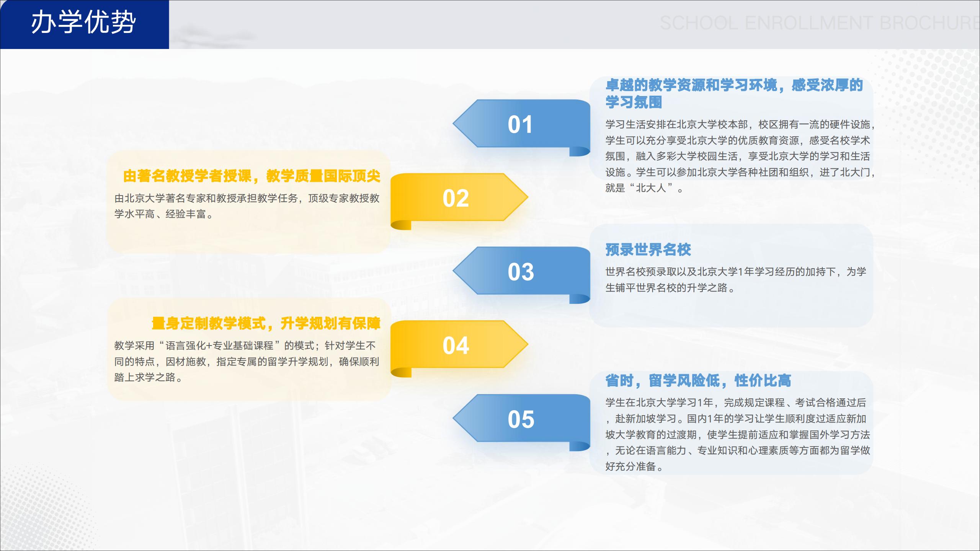Select the 办学优势 title block
The width and height of the screenshot is (980, 551).
[x=84, y=24]
